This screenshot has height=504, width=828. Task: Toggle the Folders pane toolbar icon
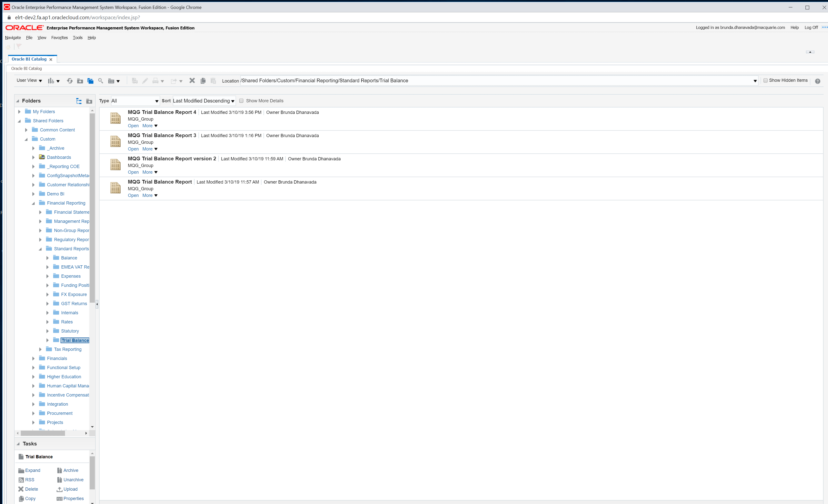(90, 81)
